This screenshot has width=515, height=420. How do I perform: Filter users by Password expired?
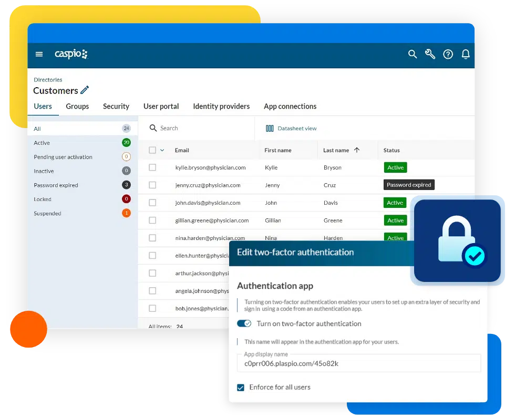click(56, 185)
